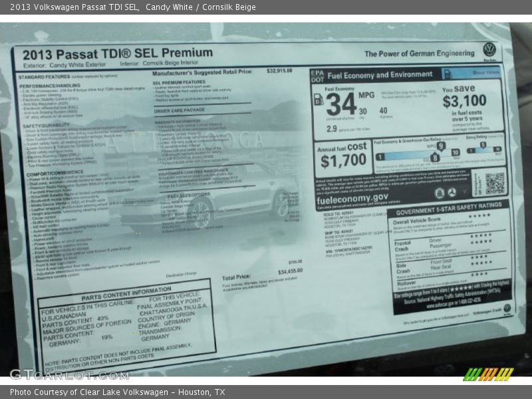The image size is (532, 399).
Task: Click the 'DRIVER CARE PACKAGE' heading
Action: point(179,110)
